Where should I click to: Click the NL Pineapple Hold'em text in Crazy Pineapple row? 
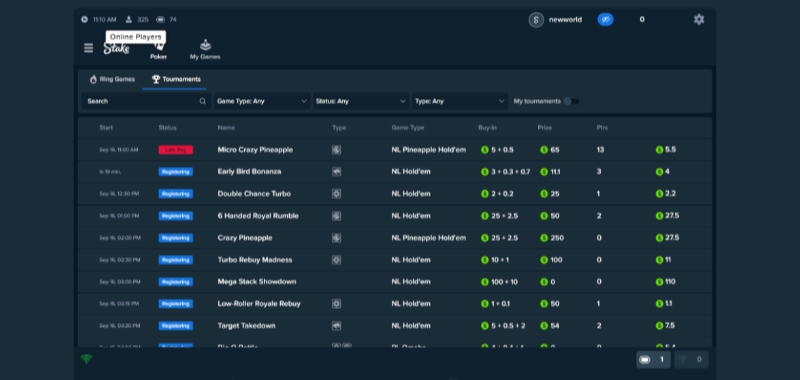point(429,238)
